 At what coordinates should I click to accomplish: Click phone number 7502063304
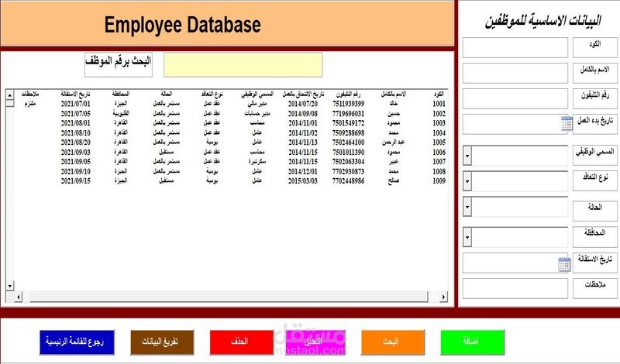click(348, 162)
